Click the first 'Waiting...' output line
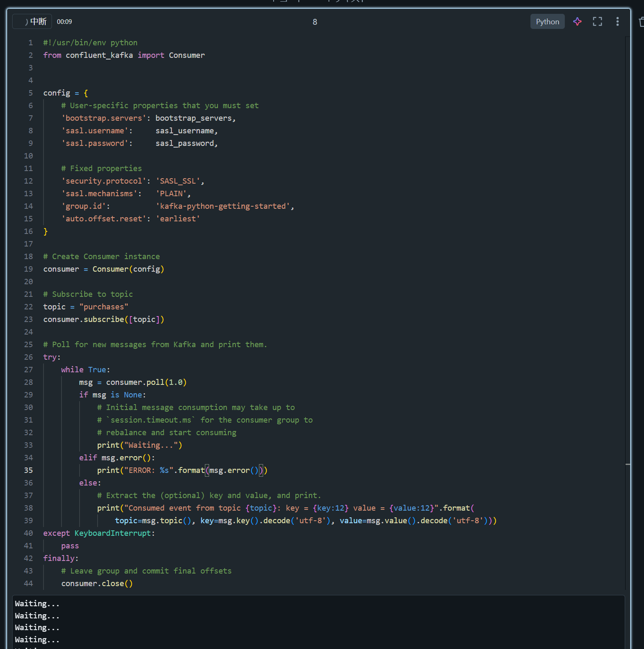The height and width of the screenshot is (649, 644). coord(37,604)
